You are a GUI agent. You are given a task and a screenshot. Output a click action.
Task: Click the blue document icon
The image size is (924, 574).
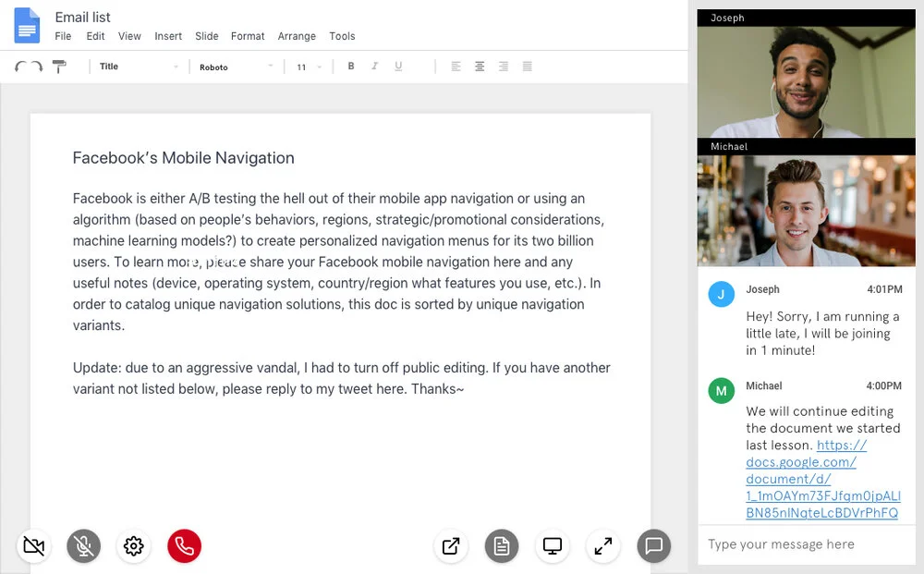(x=27, y=25)
